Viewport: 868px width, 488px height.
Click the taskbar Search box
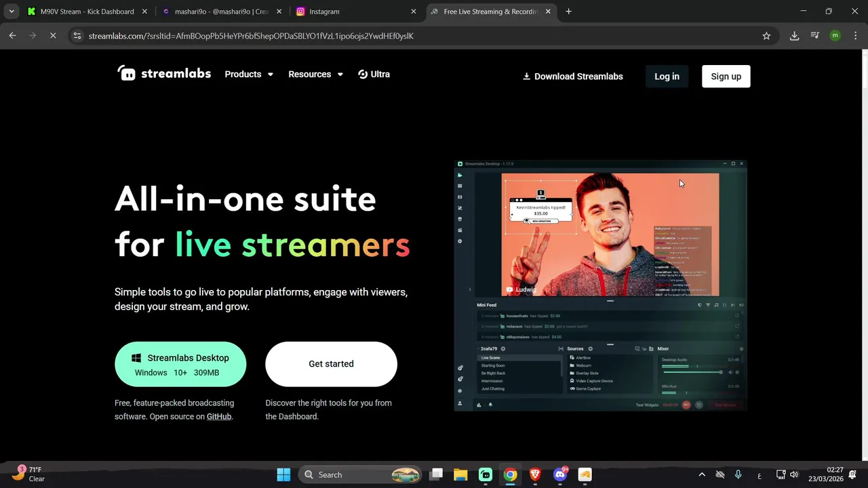pos(361,474)
